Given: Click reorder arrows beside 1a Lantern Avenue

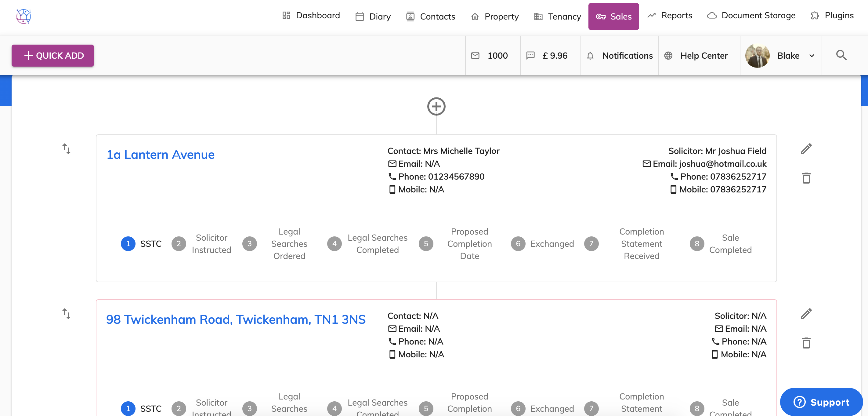Looking at the screenshot, I should pos(66,149).
